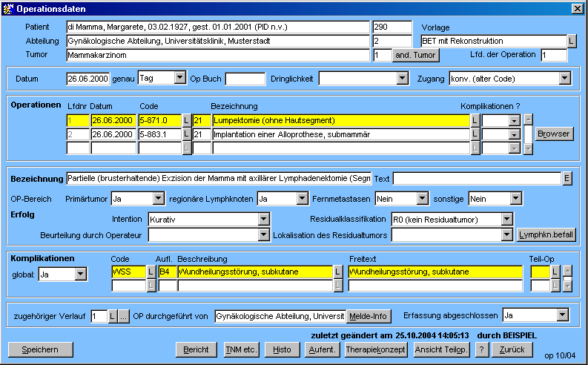This screenshot has height=365, width=588.
Task: Open the Primärtumor dropdown
Action: click(x=159, y=199)
